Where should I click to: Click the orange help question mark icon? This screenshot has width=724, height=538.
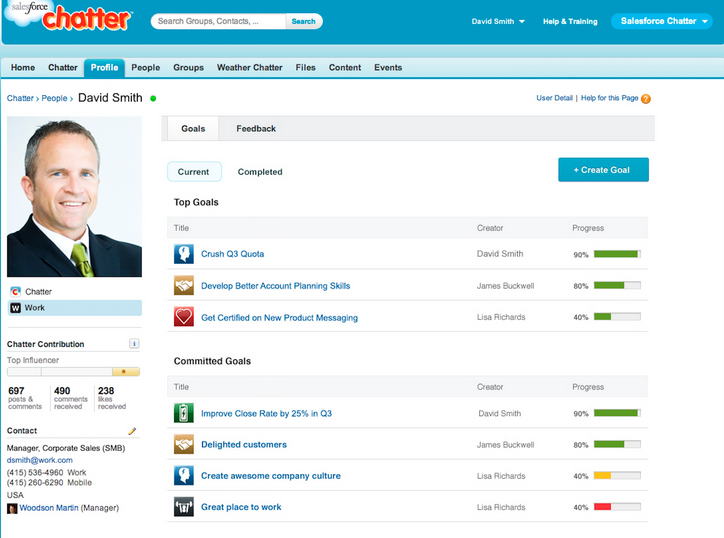pyautogui.click(x=646, y=98)
